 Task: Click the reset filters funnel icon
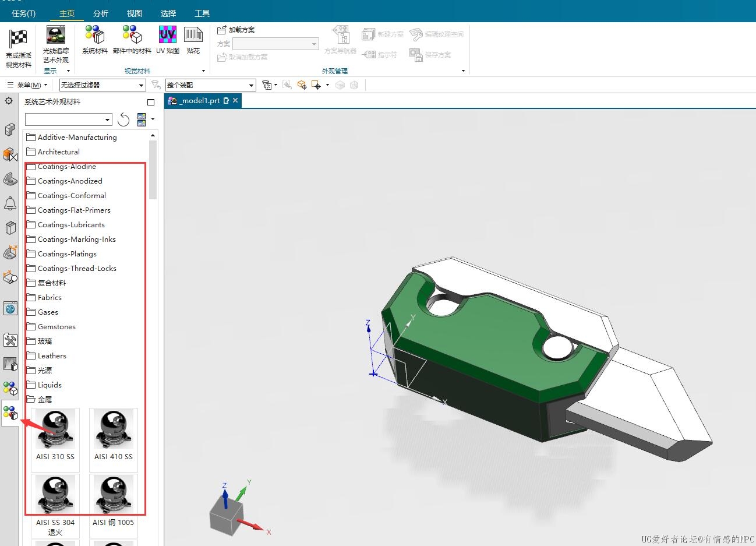[x=156, y=85]
